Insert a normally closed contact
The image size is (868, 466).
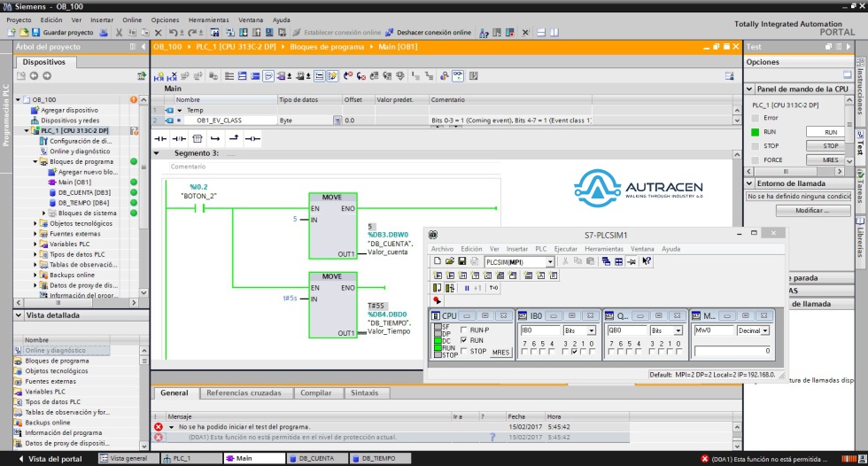179,138
